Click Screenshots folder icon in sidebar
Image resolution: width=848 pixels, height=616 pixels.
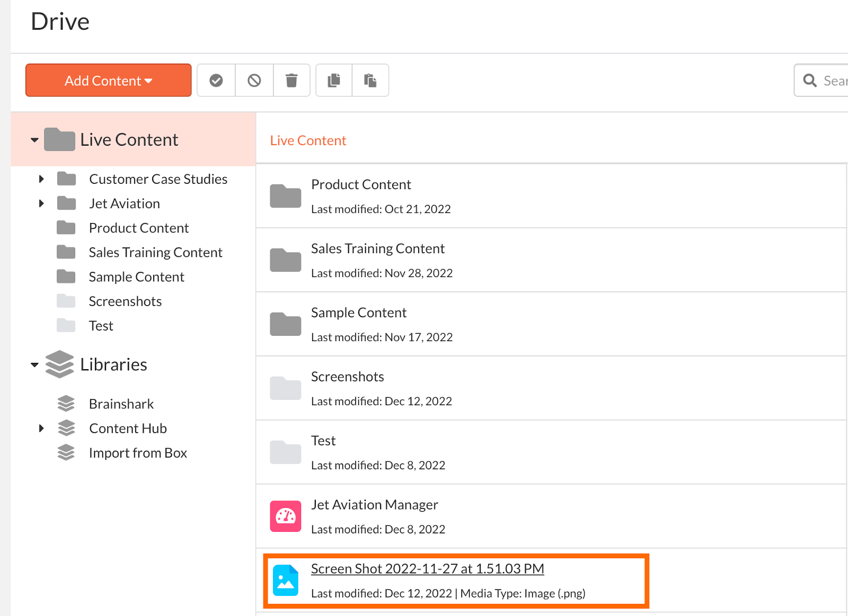(66, 301)
